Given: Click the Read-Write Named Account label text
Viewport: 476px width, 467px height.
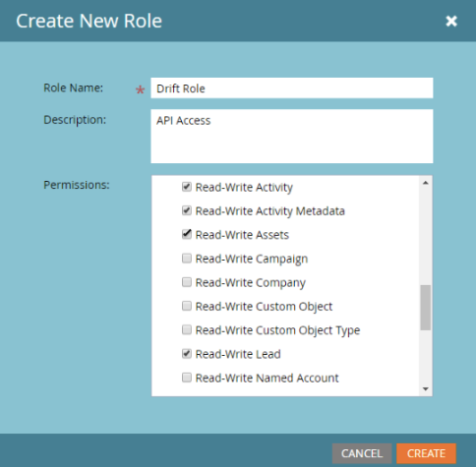Looking at the screenshot, I should coord(267,378).
